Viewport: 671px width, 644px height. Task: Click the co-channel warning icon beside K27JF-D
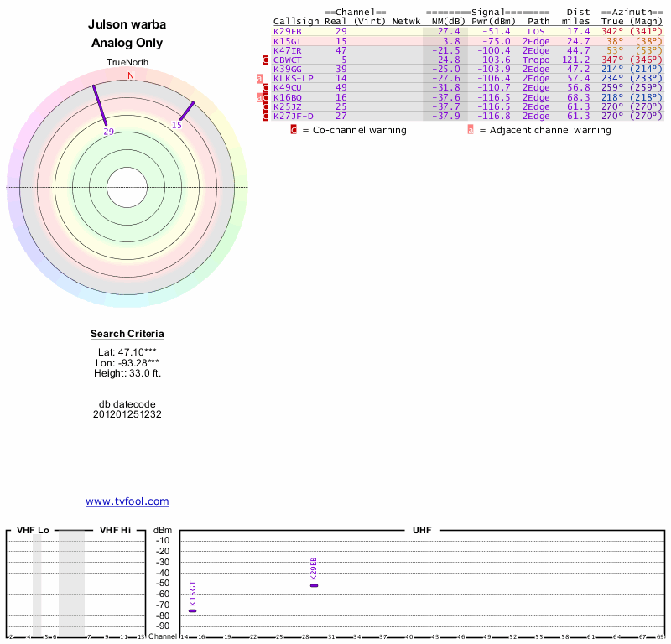click(266, 117)
